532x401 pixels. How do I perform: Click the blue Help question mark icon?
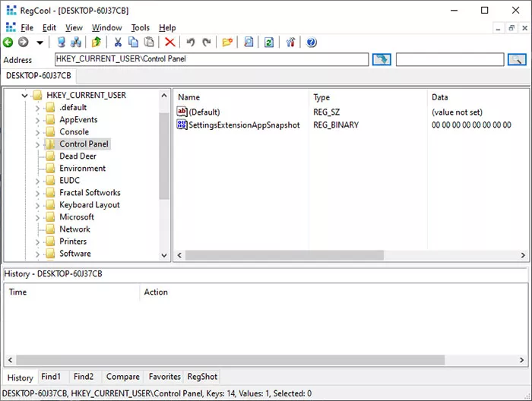pos(311,43)
